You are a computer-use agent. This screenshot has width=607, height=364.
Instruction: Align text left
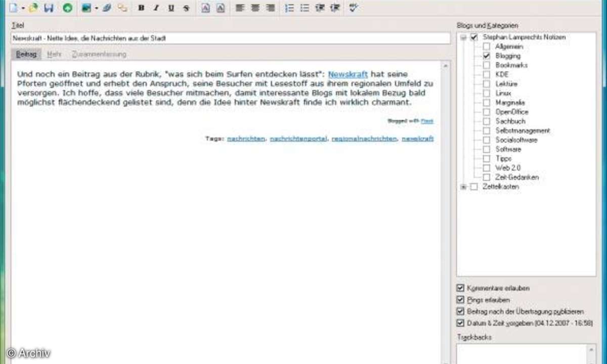pyautogui.click(x=240, y=8)
